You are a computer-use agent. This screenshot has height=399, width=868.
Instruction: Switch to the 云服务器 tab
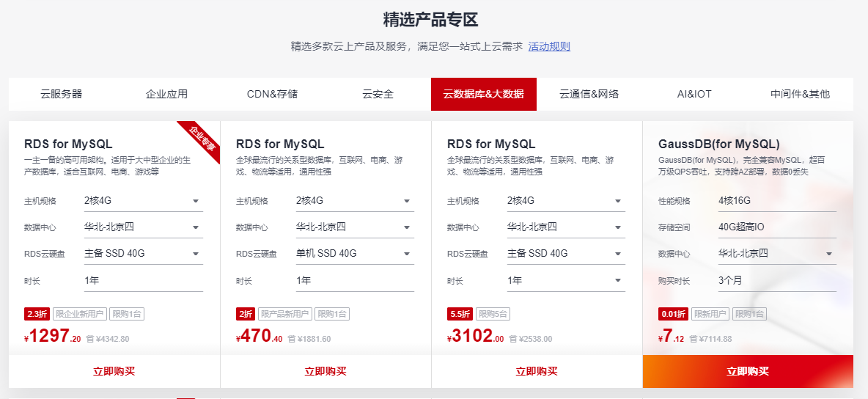point(62,94)
